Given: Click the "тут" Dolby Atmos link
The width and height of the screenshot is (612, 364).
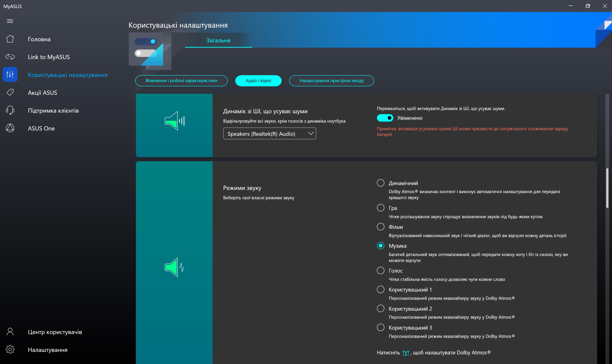Looking at the screenshot, I should click(406, 353).
